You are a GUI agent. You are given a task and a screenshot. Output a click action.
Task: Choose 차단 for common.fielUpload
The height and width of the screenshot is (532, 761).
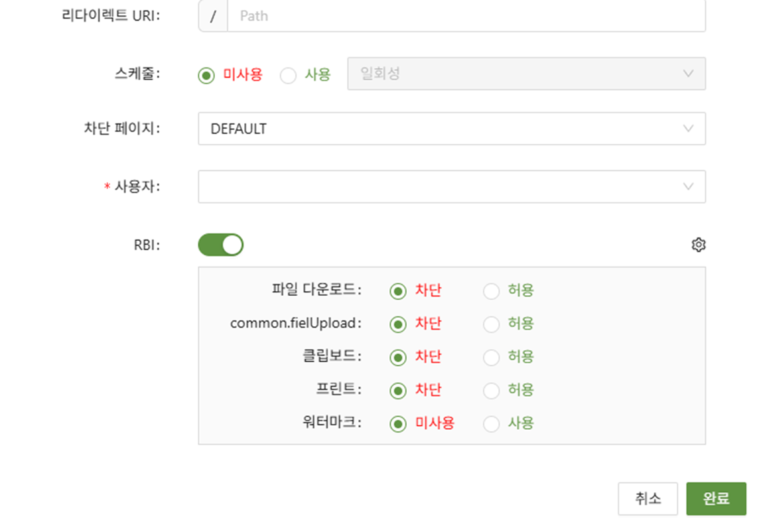[x=398, y=324]
